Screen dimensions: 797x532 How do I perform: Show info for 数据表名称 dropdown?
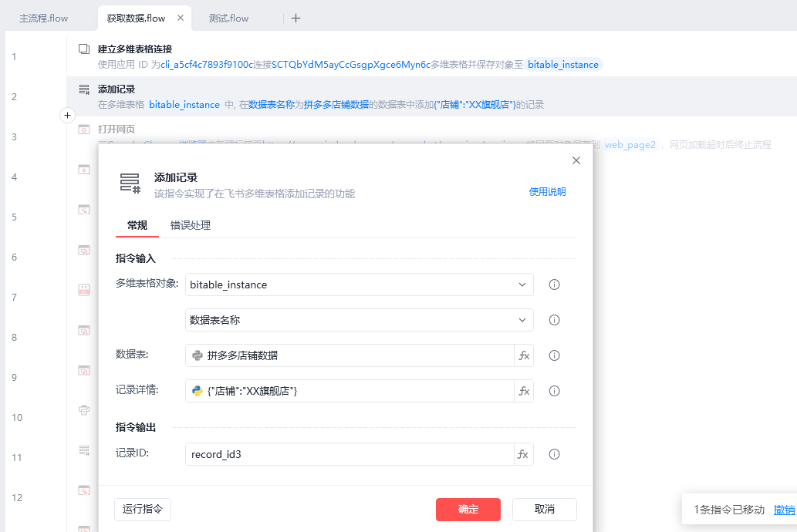555,320
